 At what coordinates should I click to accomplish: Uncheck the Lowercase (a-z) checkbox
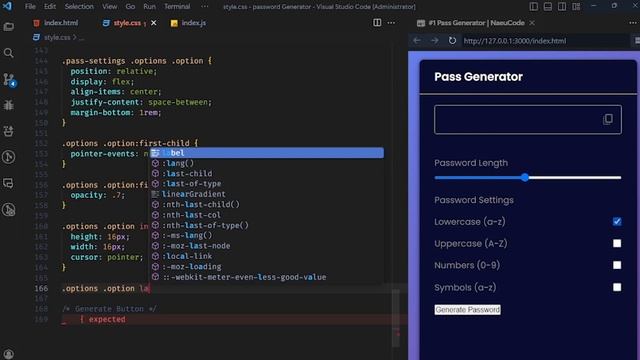tap(617, 222)
